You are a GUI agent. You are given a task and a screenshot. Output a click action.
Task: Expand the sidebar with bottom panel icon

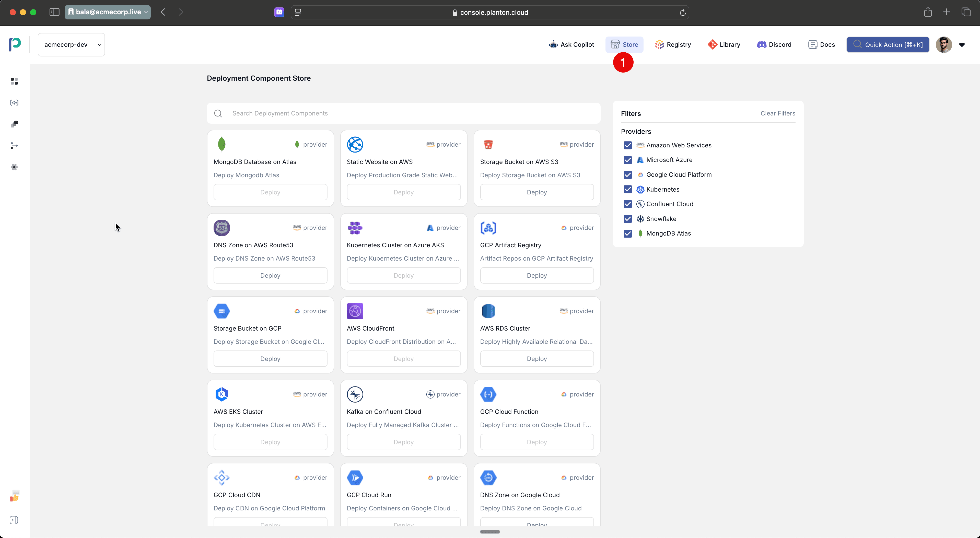click(14, 520)
